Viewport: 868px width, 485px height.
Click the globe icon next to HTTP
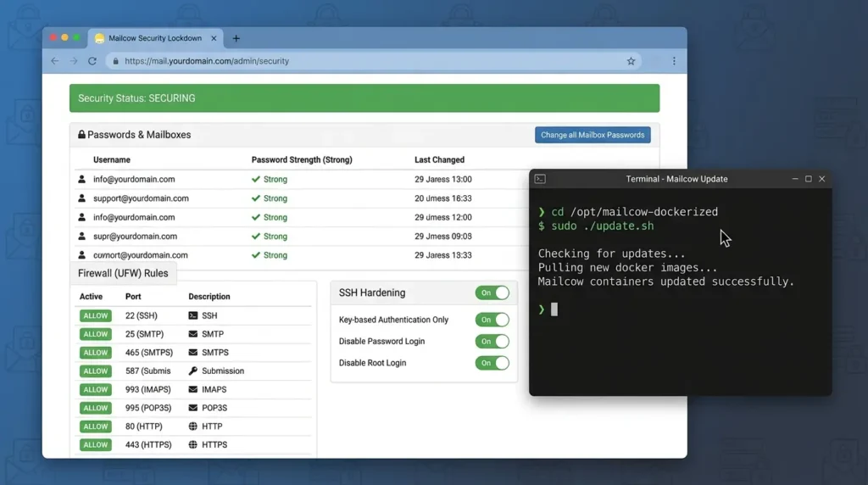(192, 426)
